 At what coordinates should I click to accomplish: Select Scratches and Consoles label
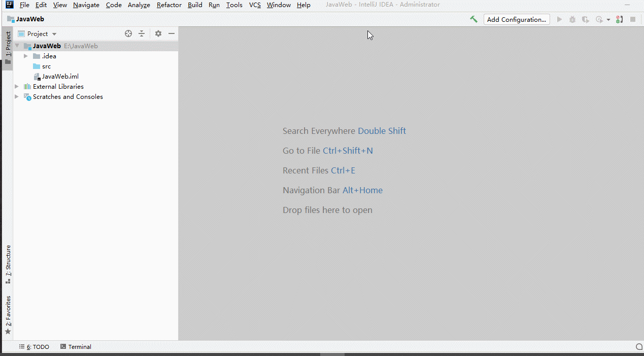tap(68, 97)
